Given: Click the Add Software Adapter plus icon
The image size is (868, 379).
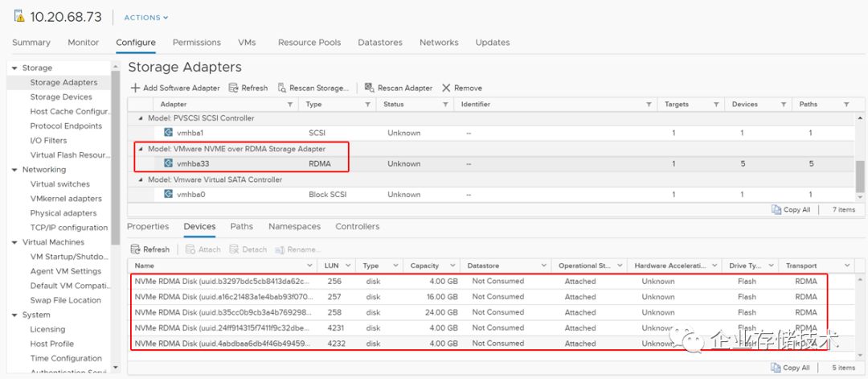Looking at the screenshot, I should tap(135, 88).
